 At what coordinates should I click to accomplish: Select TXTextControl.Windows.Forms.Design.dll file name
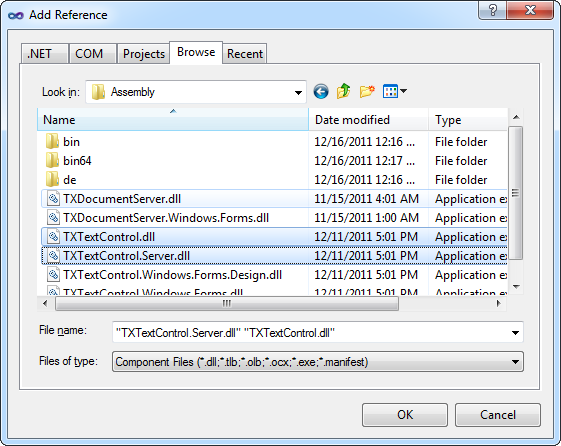click(x=172, y=274)
